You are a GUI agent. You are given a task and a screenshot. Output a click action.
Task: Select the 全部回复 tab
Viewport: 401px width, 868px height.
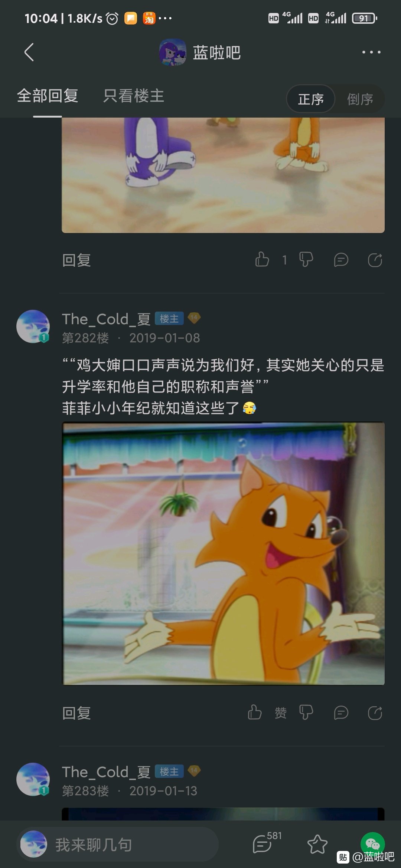tap(48, 96)
